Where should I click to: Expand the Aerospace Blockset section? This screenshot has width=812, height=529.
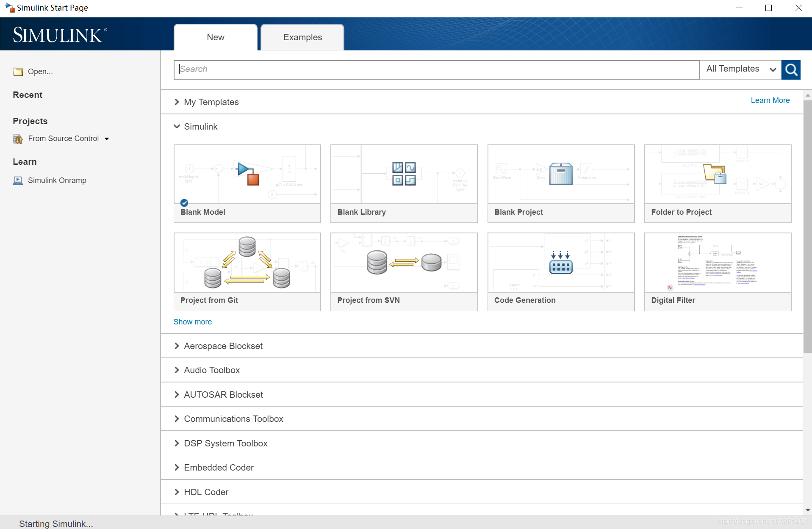[177, 346]
